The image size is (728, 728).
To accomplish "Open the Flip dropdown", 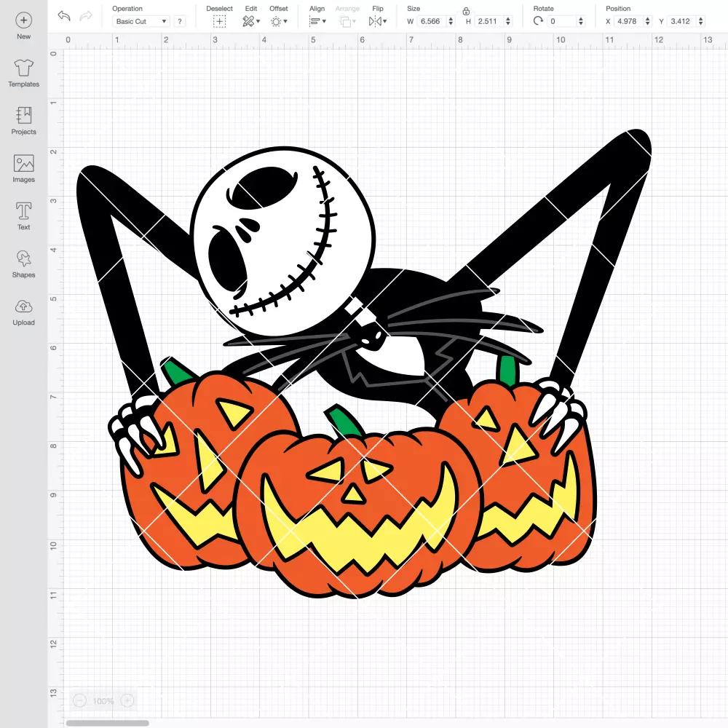I will tap(377, 21).
